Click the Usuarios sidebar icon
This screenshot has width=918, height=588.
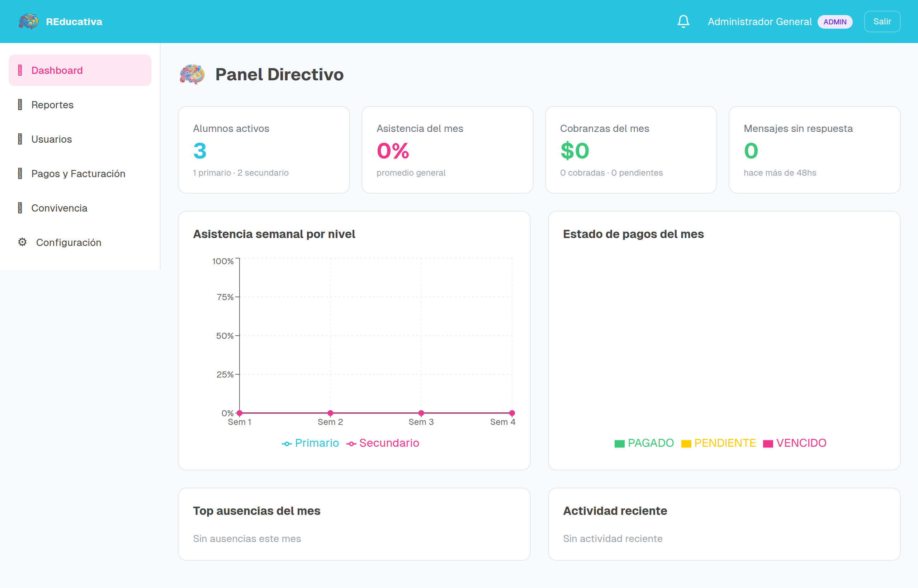[x=20, y=139]
